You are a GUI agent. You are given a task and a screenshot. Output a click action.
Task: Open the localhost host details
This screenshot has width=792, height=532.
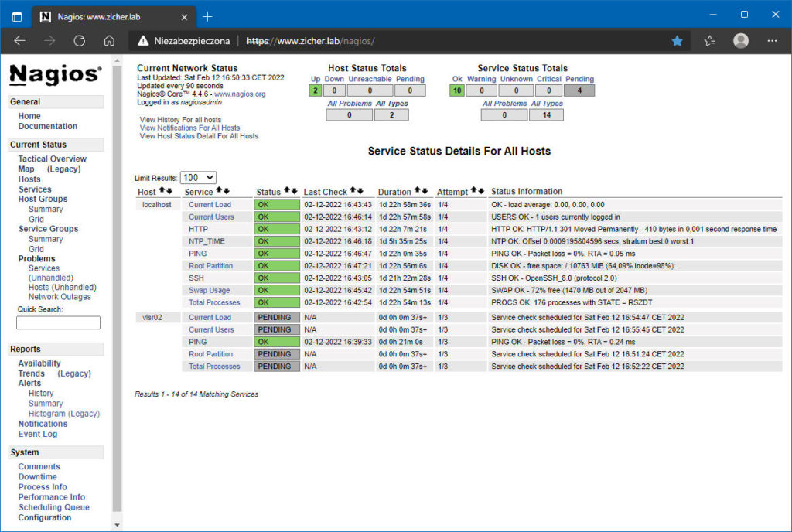[x=155, y=203]
